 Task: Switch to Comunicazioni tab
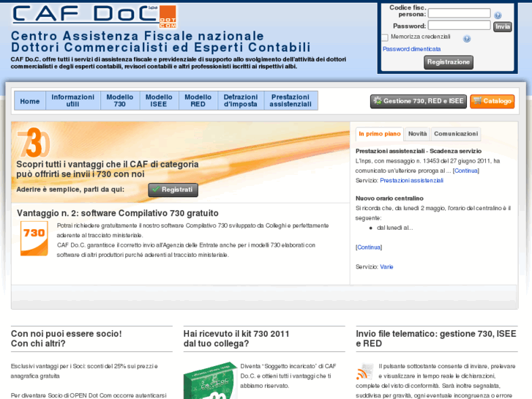click(x=456, y=134)
